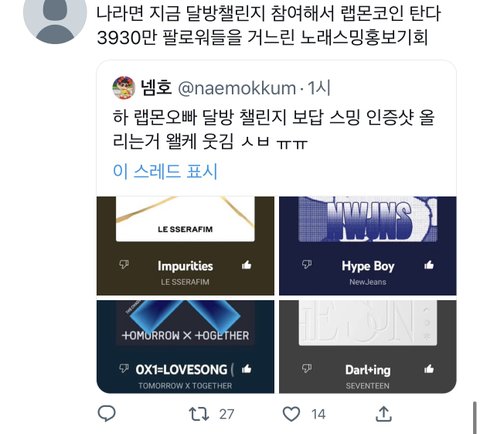
Task: Click the scrollbar at the right edge
Action: pos(475,417)
